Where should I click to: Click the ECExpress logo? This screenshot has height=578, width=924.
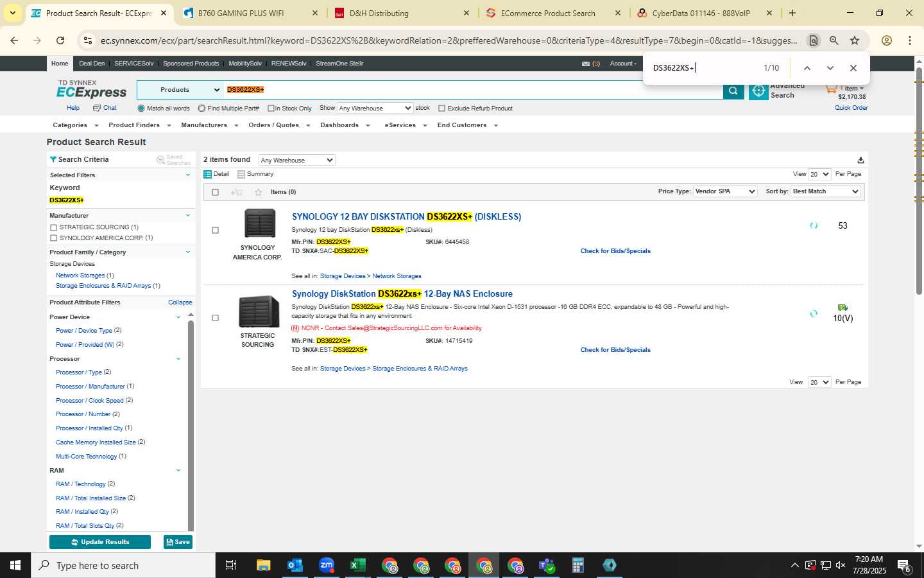[x=92, y=90]
